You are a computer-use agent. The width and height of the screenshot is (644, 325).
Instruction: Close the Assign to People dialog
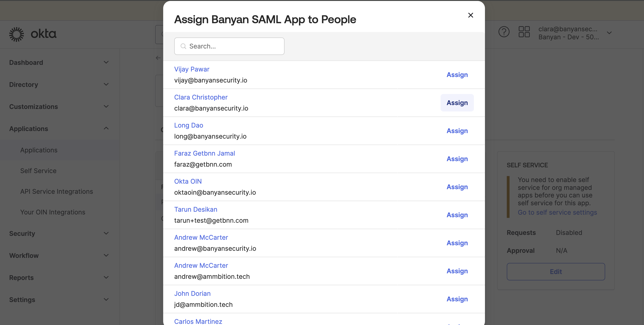tap(470, 15)
